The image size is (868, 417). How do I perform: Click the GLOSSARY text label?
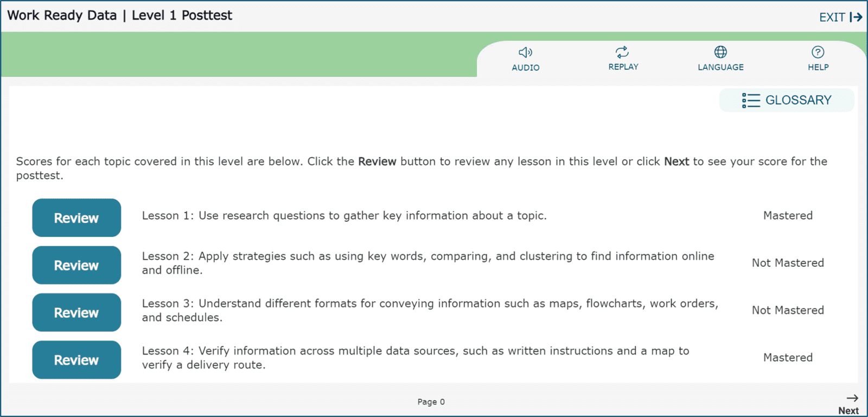click(798, 100)
